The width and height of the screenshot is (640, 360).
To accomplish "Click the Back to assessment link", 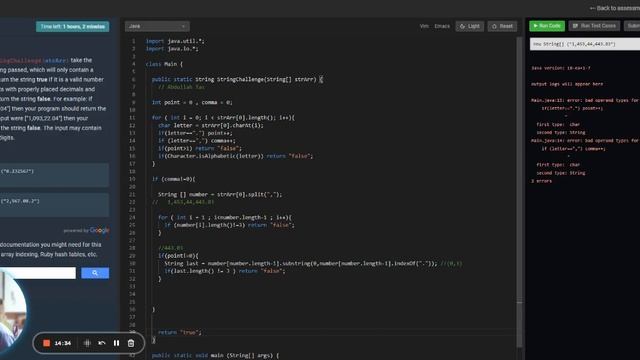I will (x=615, y=8).
